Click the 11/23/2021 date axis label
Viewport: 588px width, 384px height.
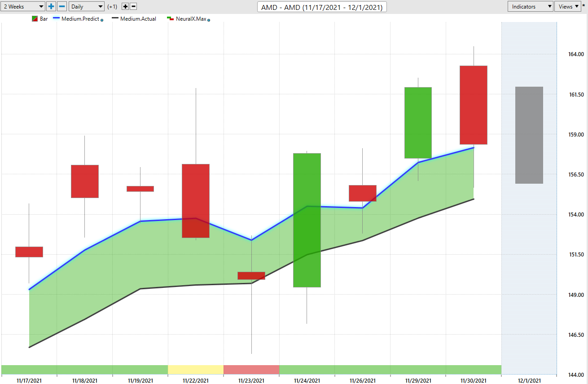tap(251, 380)
